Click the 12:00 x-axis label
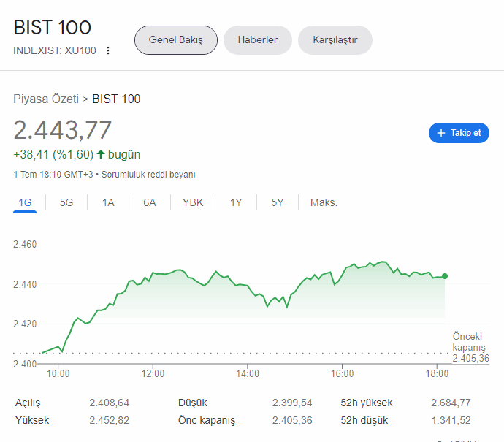Viewport: 504px width, 442px height. [x=153, y=373]
